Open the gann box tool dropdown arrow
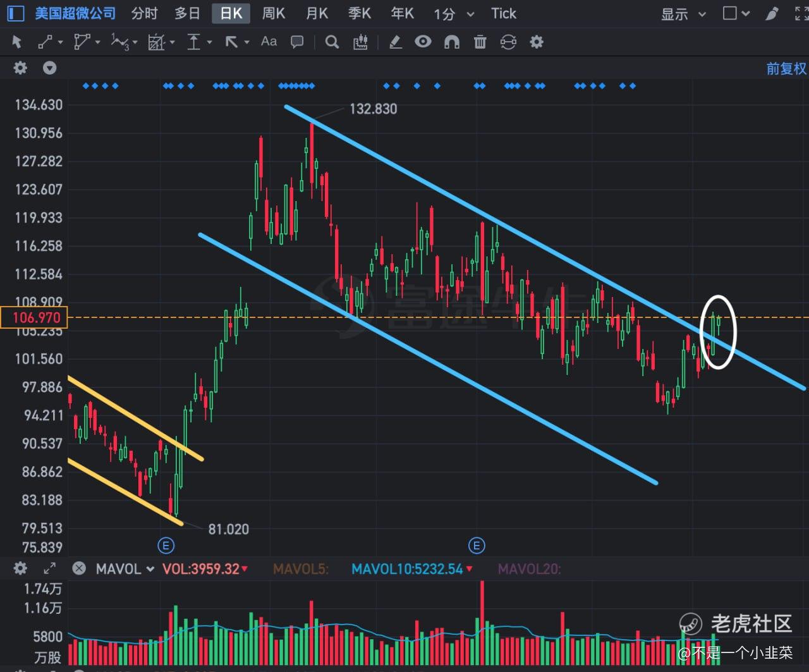809x672 pixels. [172, 42]
